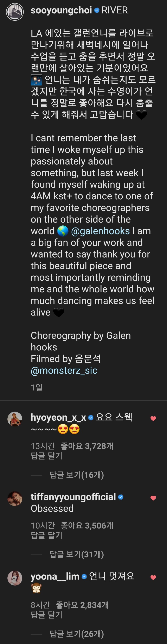Open the @monsterz_sic mention link
This screenshot has width=167, height=644.
[x=64, y=370]
